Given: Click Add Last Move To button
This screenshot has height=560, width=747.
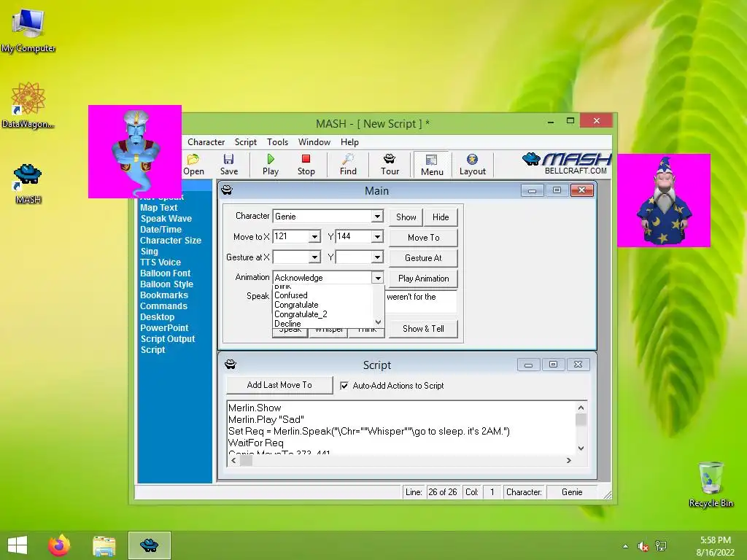Looking at the screenshot, I should point(279,385).
